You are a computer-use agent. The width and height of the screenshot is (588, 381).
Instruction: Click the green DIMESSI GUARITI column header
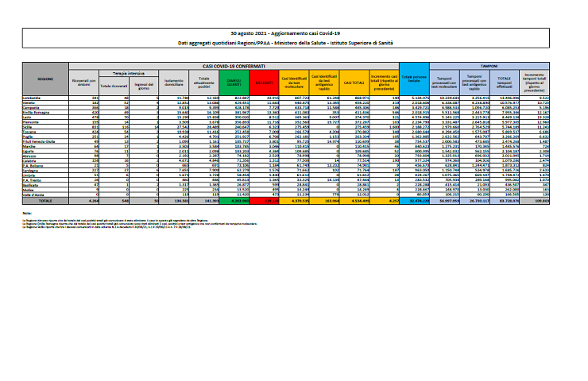[233, 81]
